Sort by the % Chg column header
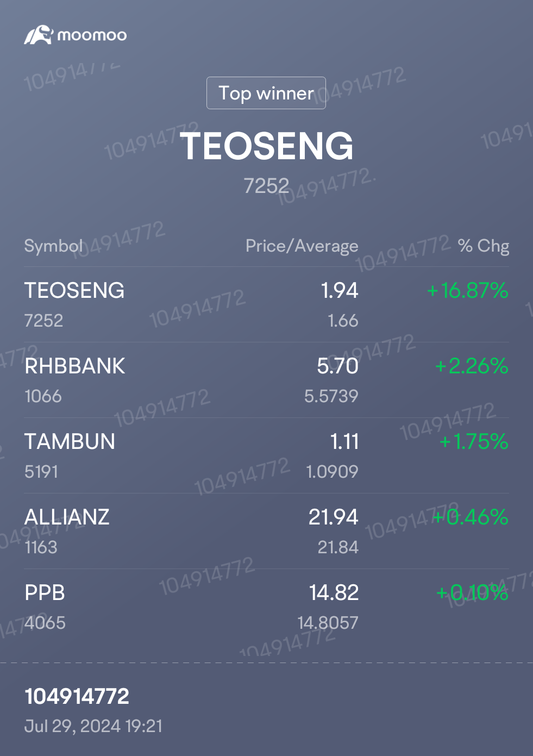This screenshot has height=756, width=533. 484,246
